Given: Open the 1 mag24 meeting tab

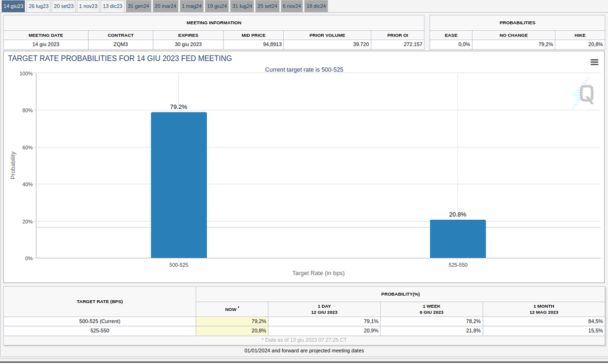Looking at the screenshot, I should point(192,6).
